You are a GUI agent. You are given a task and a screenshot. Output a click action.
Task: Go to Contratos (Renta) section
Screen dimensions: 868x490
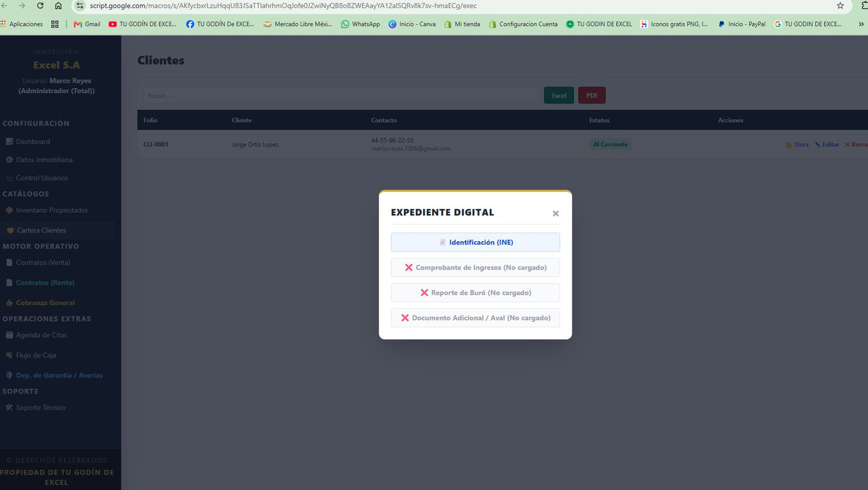pos(45,283)
